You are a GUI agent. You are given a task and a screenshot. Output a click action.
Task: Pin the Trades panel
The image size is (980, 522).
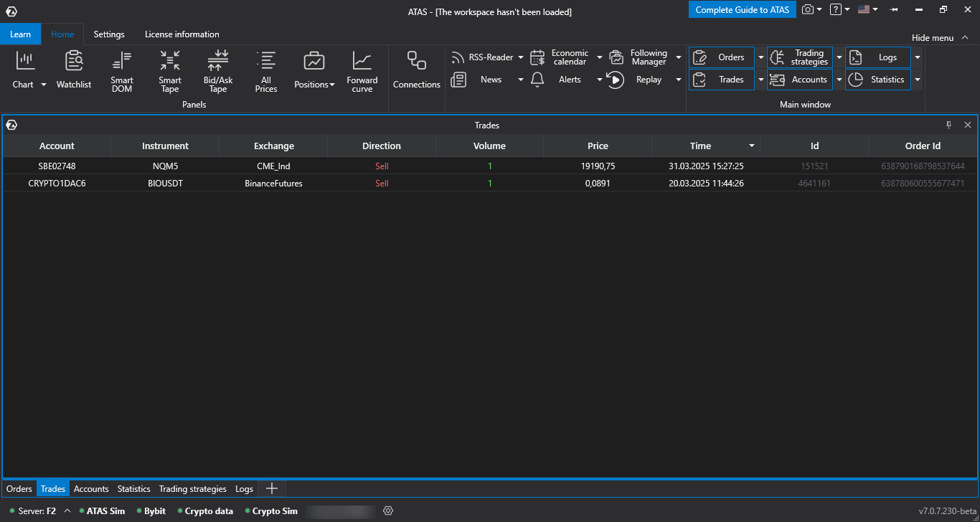(948, 125)
